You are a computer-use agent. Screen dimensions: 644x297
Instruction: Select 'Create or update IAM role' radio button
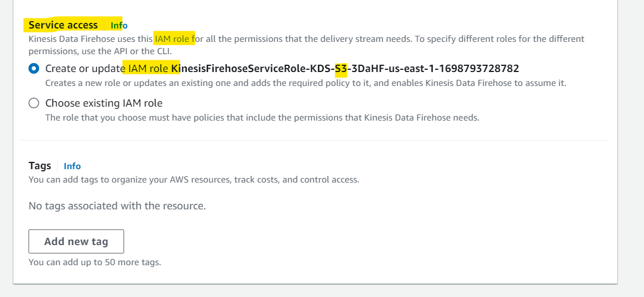coord(34,69)
